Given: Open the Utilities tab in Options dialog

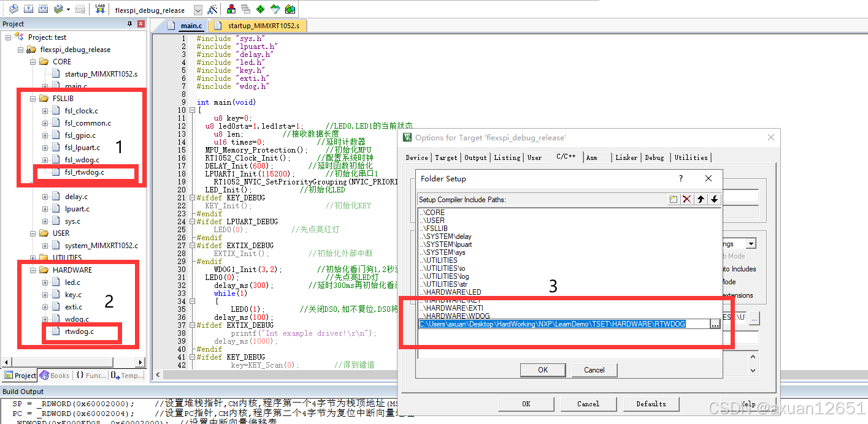Looking at the screenshot, I should [x=691, y=157].
